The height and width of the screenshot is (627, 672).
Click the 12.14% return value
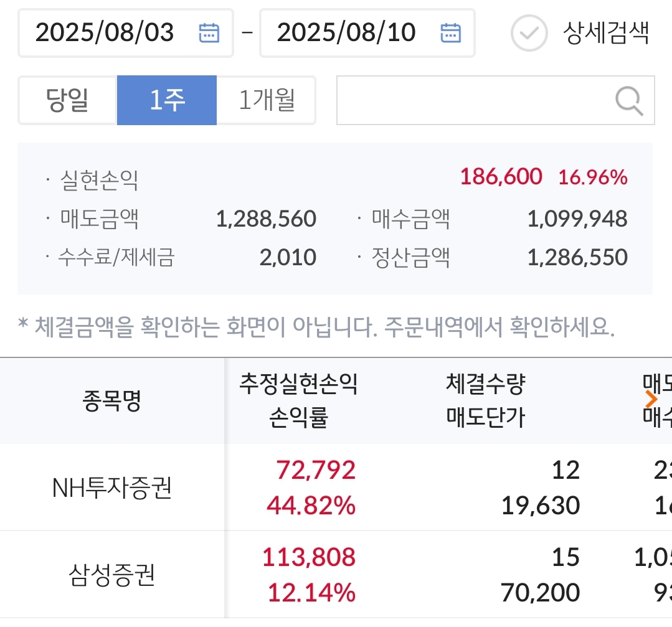click(x=311, y=593)
